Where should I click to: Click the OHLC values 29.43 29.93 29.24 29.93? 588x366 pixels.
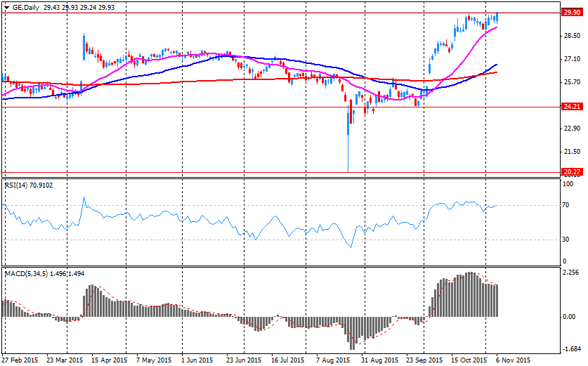(79, 8)
